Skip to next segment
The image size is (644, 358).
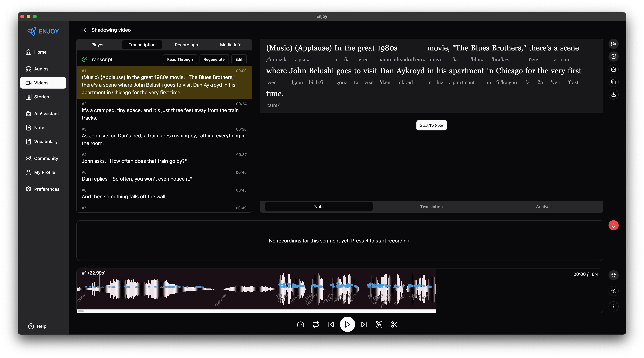tap(364, 325)
